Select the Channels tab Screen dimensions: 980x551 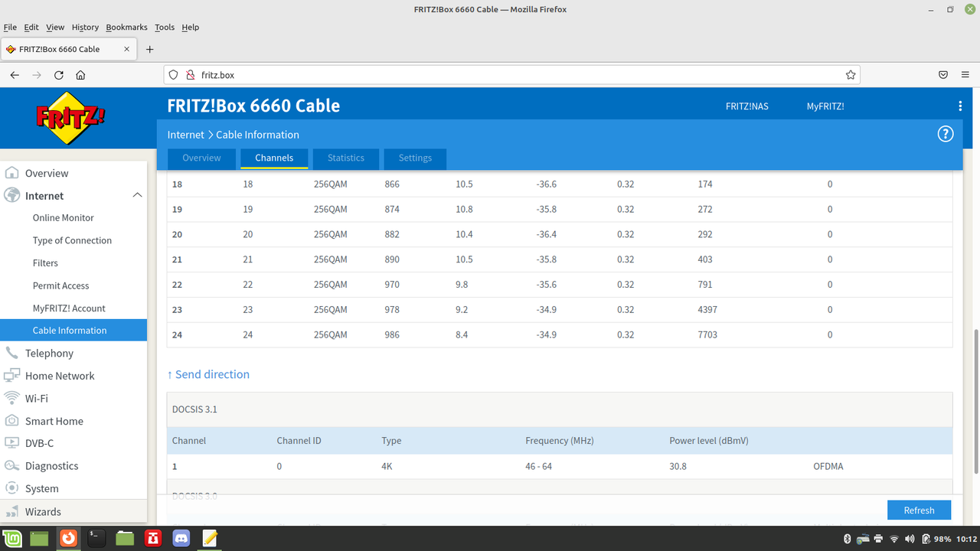pyautogui.click(x=274, y=158)
